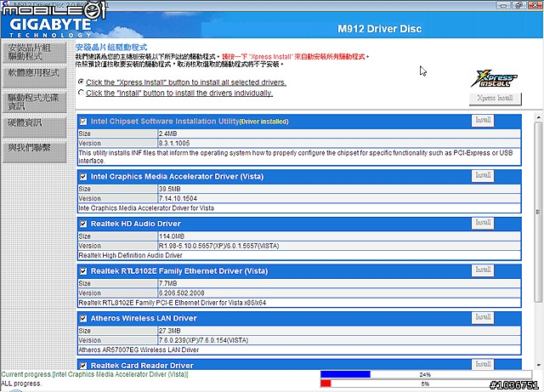Open the 安裝晶片組驅動程式 sidebar tab

(x=34, y=53)
